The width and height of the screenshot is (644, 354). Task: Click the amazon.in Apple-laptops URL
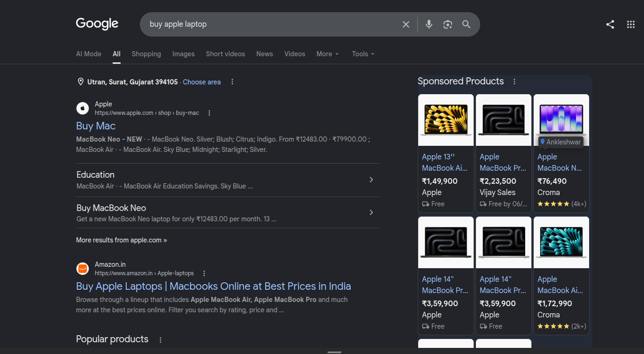click(x=144, y=273)
